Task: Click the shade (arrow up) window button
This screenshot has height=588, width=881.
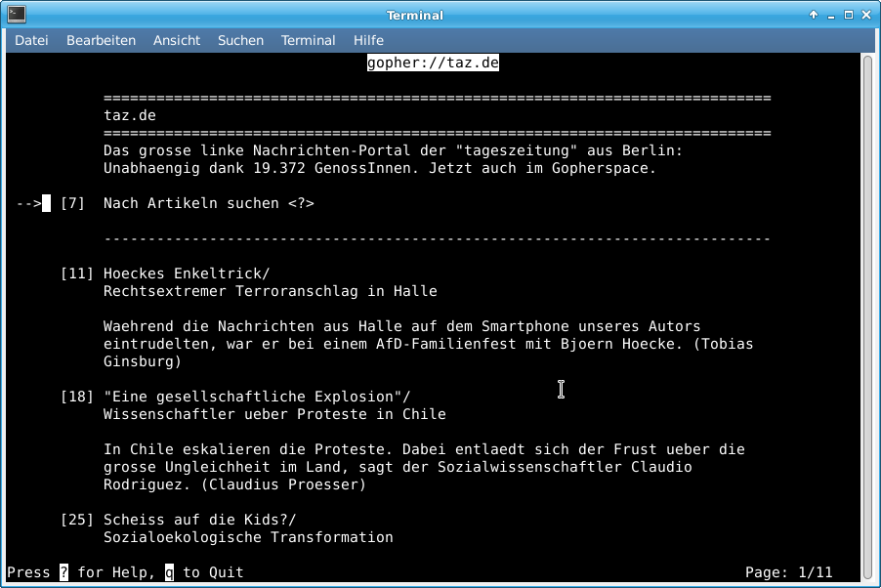Action: 814,15
